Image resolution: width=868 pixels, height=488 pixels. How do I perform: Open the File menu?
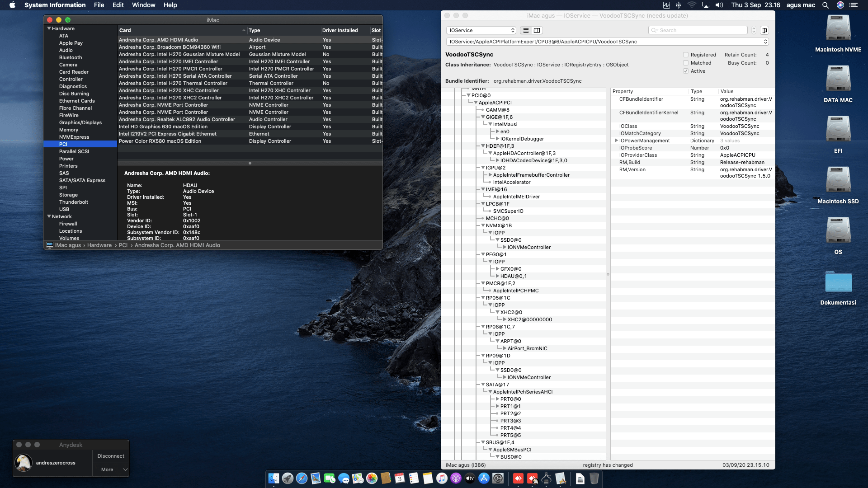[x=99, y=5]
